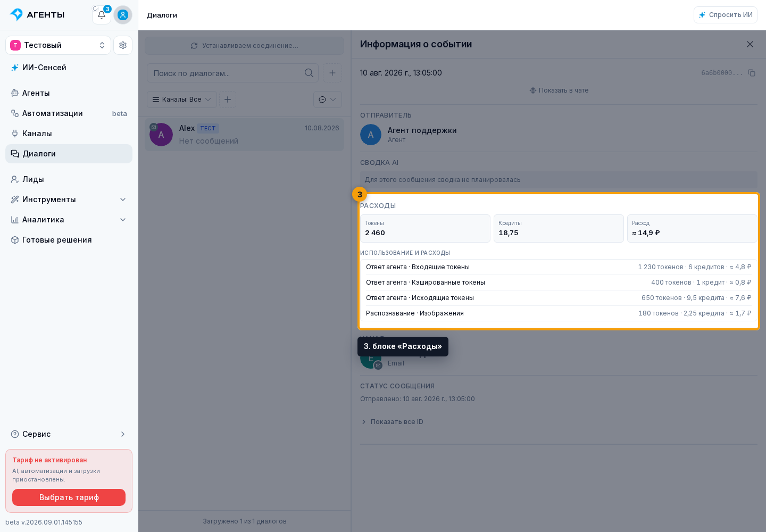766x532 pixels.
Task: Click the plus button beside the search field
Action: 332,73
